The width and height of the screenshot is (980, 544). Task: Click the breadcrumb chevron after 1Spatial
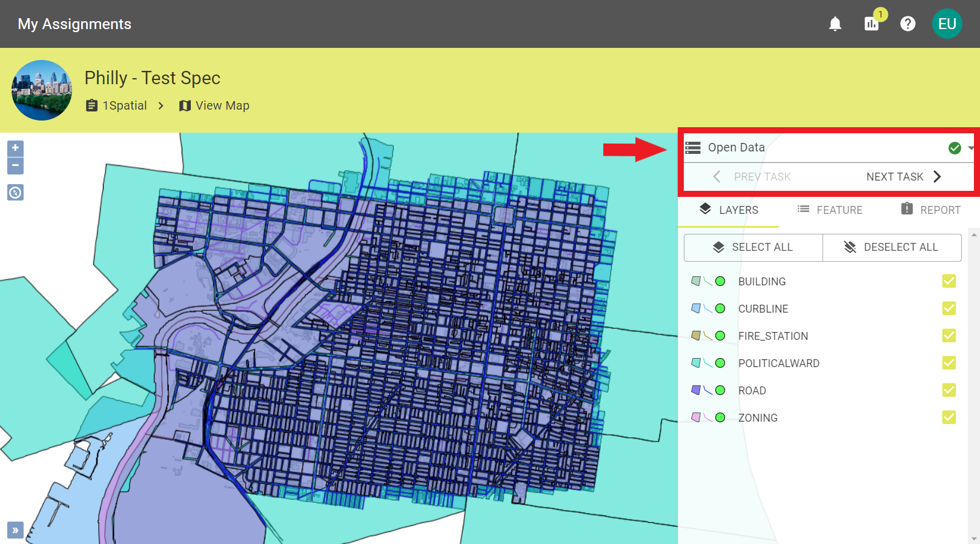[x=161, y=105]
